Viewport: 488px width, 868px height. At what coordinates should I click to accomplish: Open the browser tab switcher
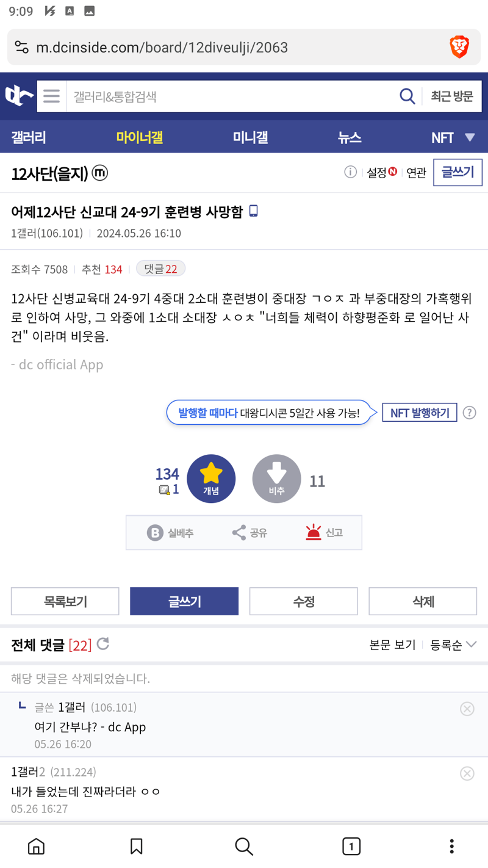click(351, 846)
